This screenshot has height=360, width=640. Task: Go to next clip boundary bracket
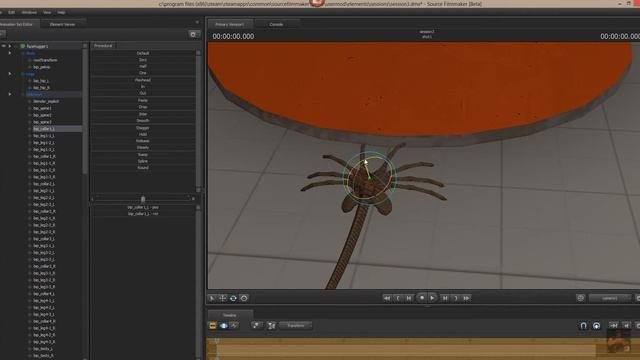tap(456, 298)
